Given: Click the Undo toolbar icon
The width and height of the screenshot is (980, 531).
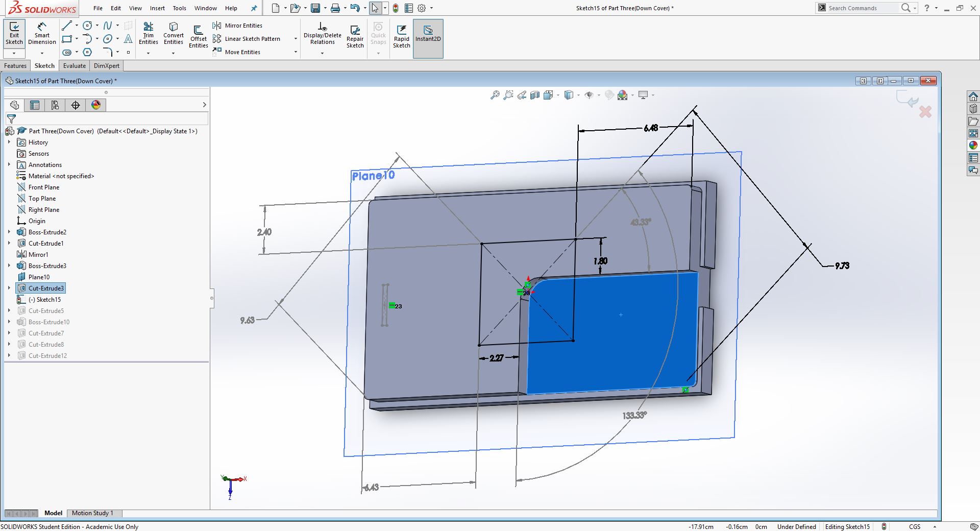Looking at the screenshot, I should click(355, 8).
